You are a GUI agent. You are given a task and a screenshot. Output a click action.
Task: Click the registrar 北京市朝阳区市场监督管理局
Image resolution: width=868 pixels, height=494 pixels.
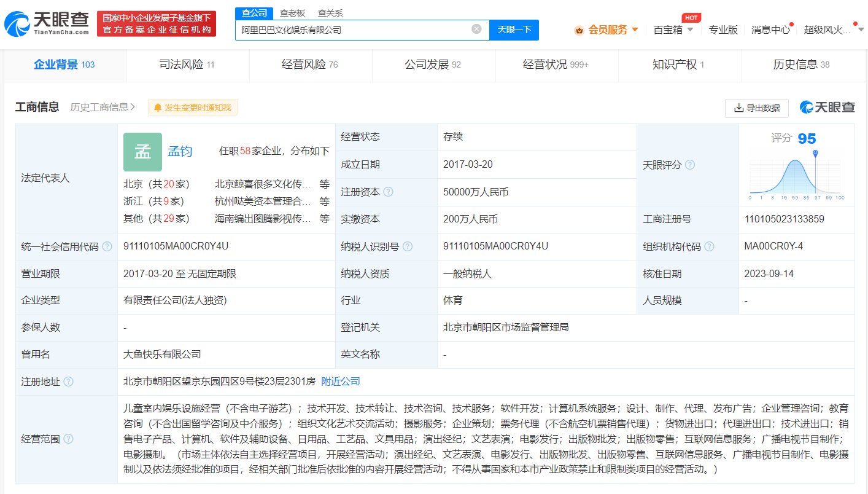click(x=506, y=327)
